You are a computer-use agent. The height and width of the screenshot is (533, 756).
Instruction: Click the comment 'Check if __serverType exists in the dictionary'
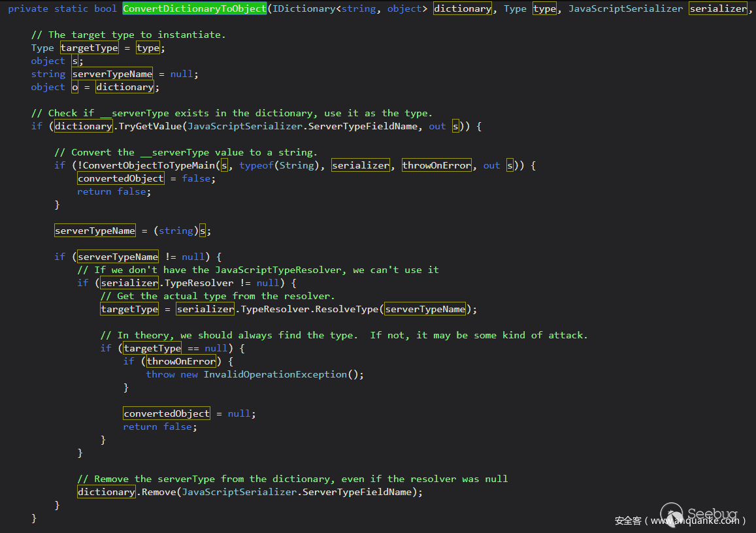point(232,113)
